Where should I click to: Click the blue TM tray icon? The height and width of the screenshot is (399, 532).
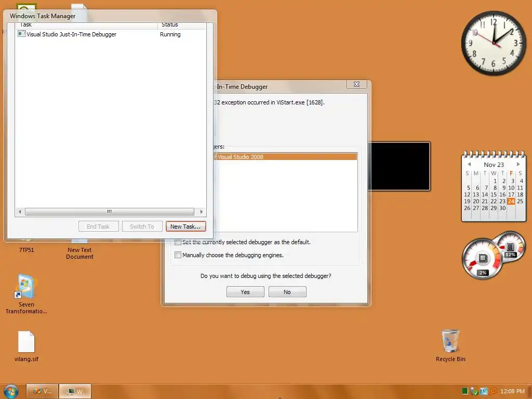(x=484, y=391)
